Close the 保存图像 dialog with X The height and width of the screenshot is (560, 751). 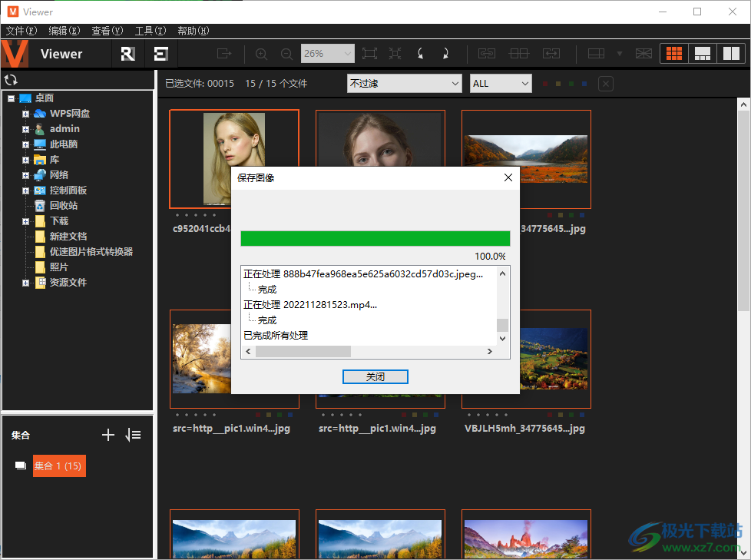coord(508,177)
